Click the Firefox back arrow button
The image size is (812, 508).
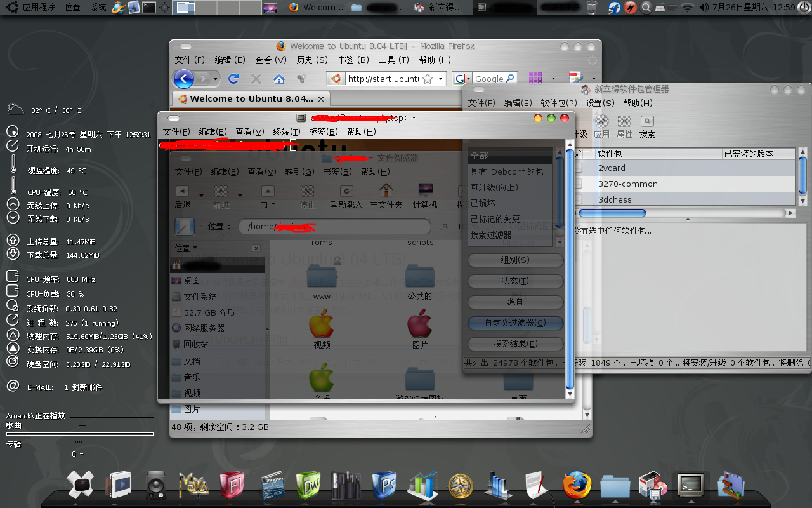tap(183, 79)
